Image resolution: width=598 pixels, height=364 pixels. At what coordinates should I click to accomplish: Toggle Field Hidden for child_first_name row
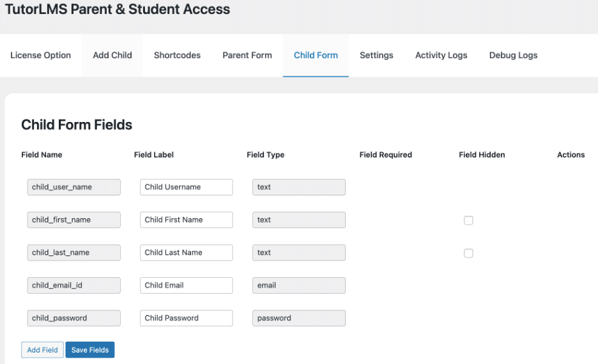click(x=468, y=220)
